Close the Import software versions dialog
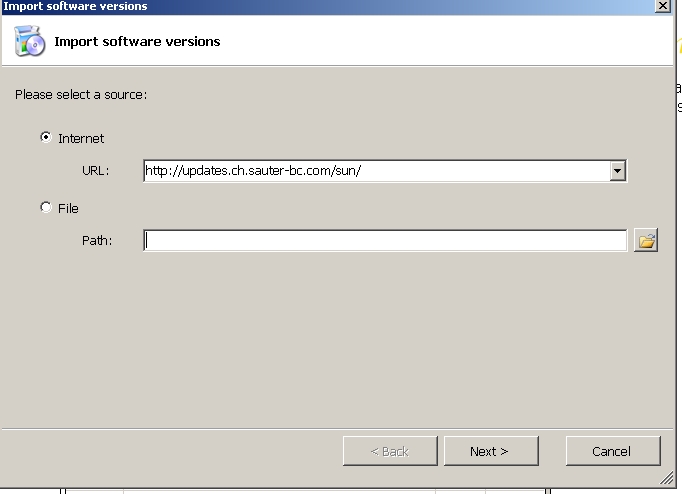Screen dimensions: 682x494 point(662,6)
